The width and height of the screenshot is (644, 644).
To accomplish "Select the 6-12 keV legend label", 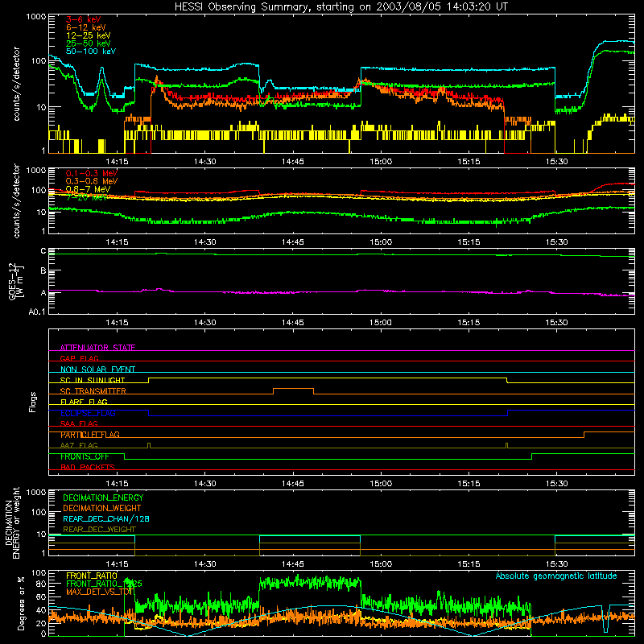I will 86,27.
